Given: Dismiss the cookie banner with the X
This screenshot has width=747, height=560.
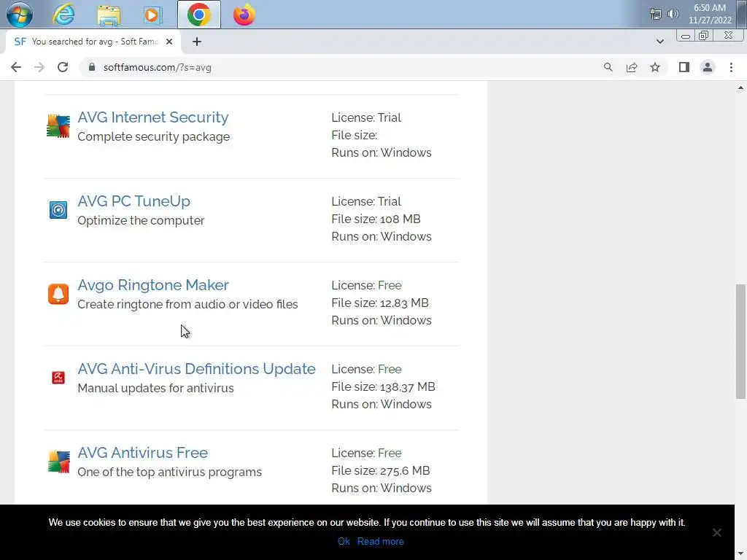Looking at the screenshot, I should [717, 532].
